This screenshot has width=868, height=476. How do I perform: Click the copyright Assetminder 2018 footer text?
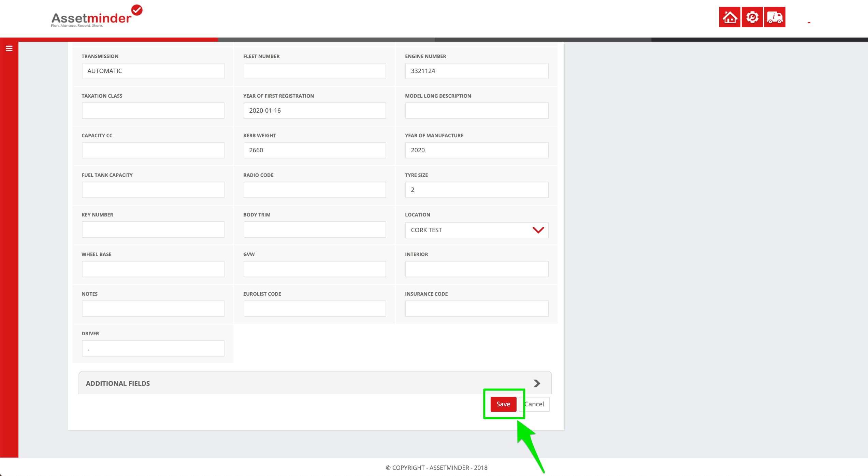pos(436,468)
